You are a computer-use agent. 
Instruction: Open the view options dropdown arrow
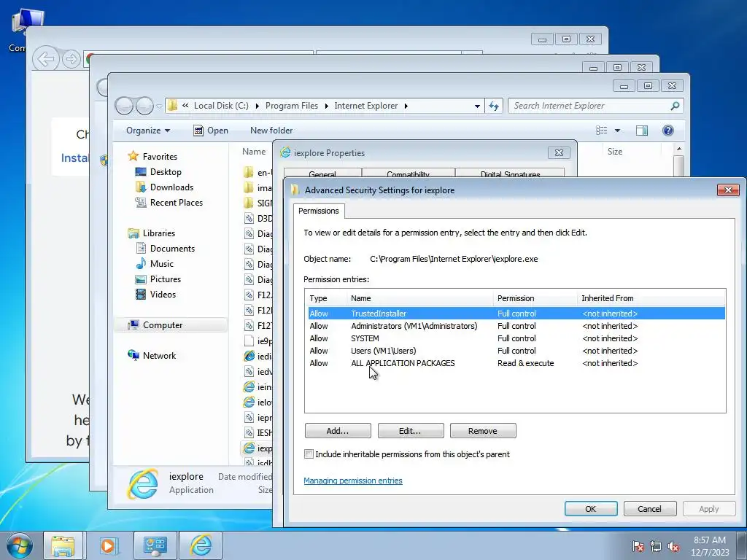pyautogui.click(x=617, y=131)
